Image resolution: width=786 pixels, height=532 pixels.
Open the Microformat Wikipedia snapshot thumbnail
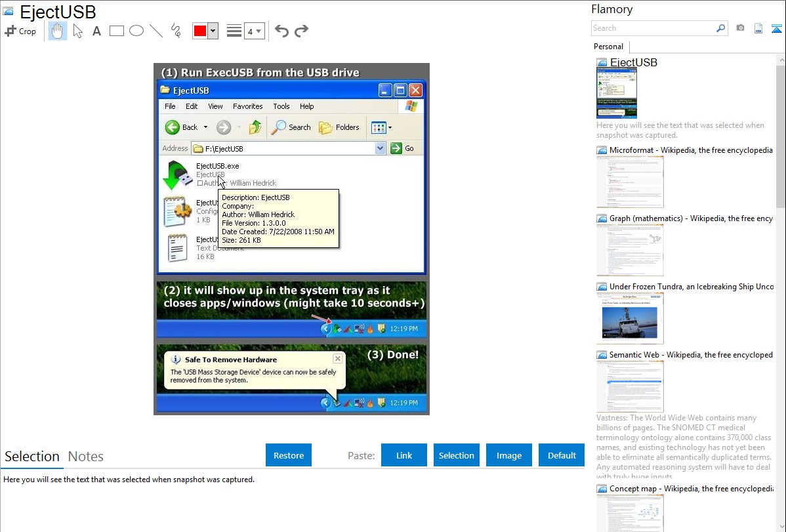click(x=630, y=182)
